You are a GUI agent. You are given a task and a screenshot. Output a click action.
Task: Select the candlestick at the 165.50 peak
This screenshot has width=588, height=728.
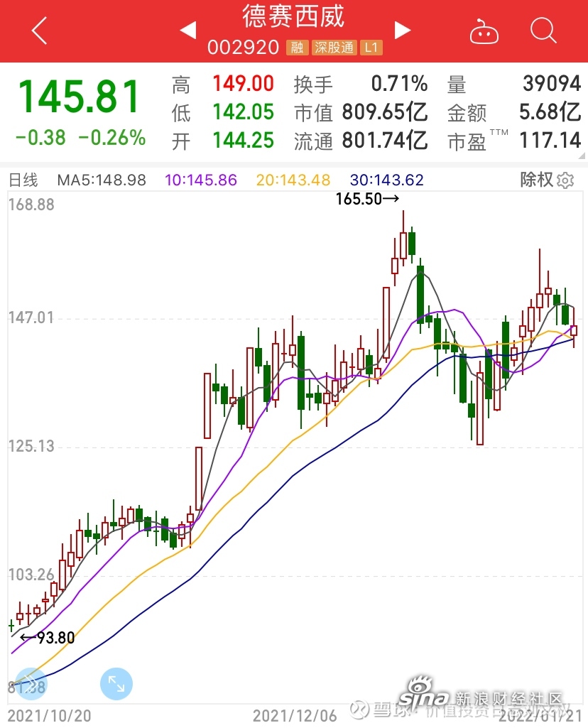[403, 238]
